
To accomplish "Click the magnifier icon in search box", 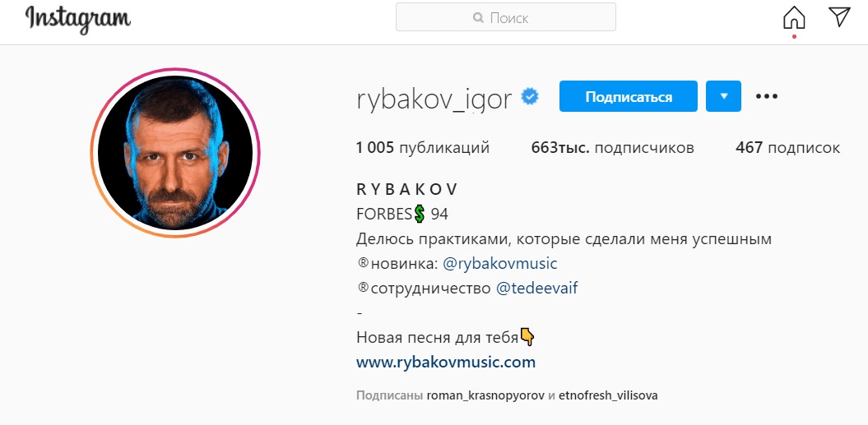I will (x=478, y=18).
